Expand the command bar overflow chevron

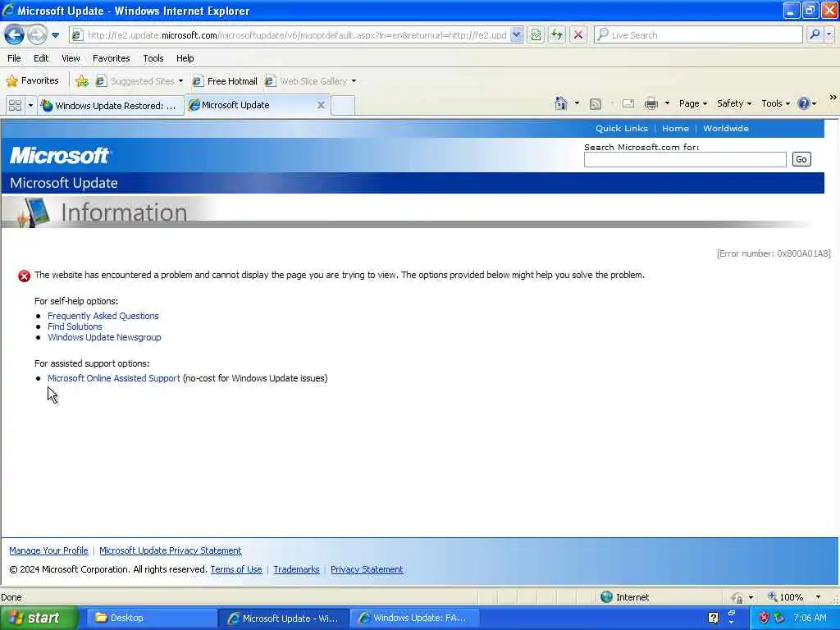tap(833, 98)
